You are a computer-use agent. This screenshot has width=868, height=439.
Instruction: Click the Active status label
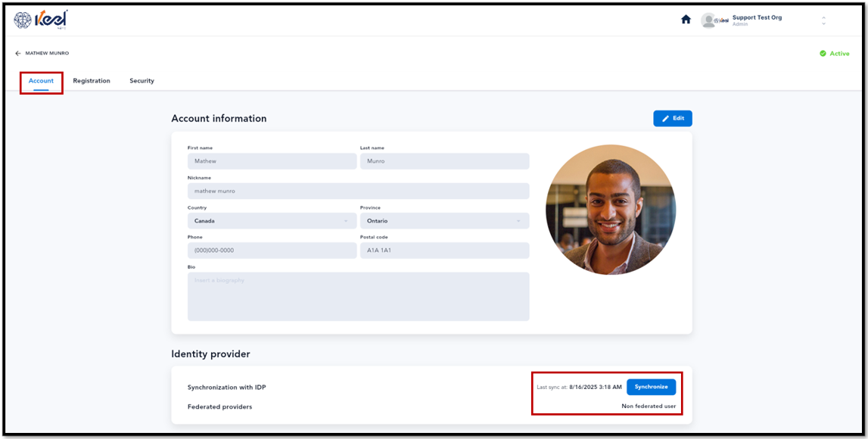[x=839, y=54]
